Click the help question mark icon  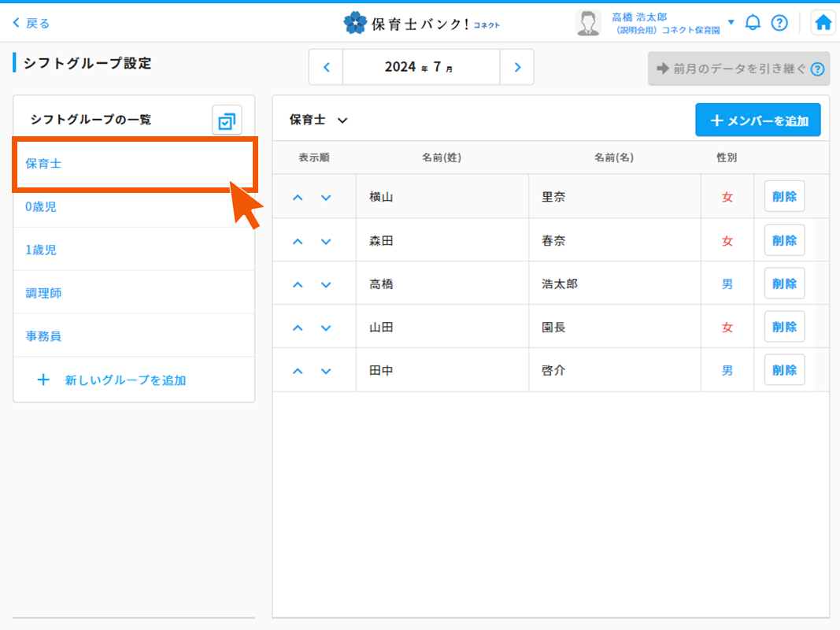click(779, 22)
